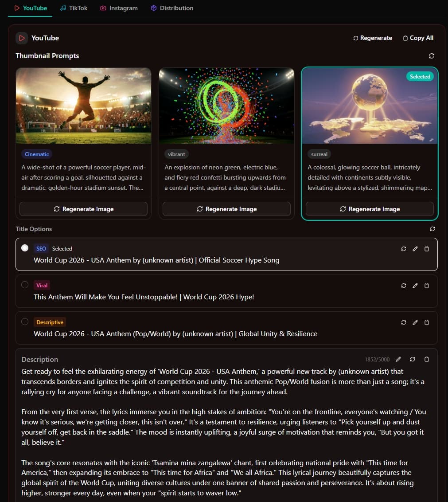Click the Copy All button
The height and width of the screenshot is (502, 448).
tap(418, 38)
